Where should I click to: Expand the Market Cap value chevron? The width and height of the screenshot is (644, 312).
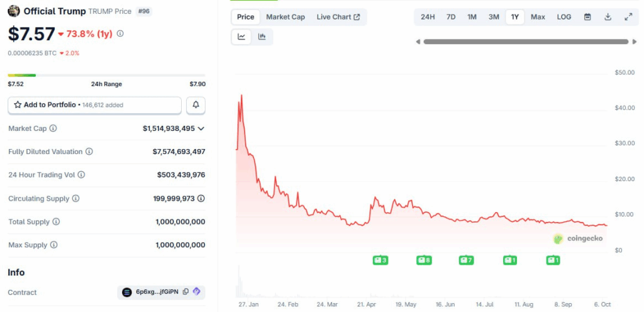pyautogui.click(x=201, y=128)
